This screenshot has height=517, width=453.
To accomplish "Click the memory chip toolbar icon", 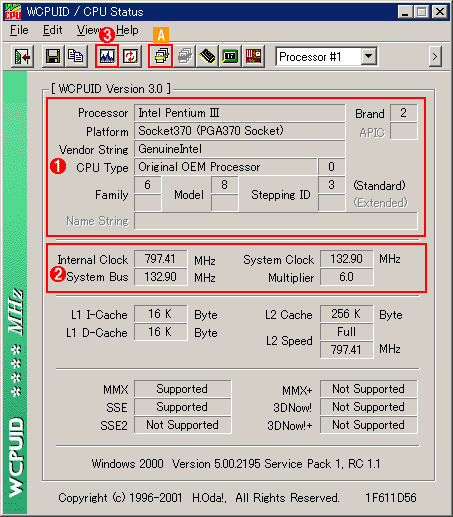I will pos(207,56).
